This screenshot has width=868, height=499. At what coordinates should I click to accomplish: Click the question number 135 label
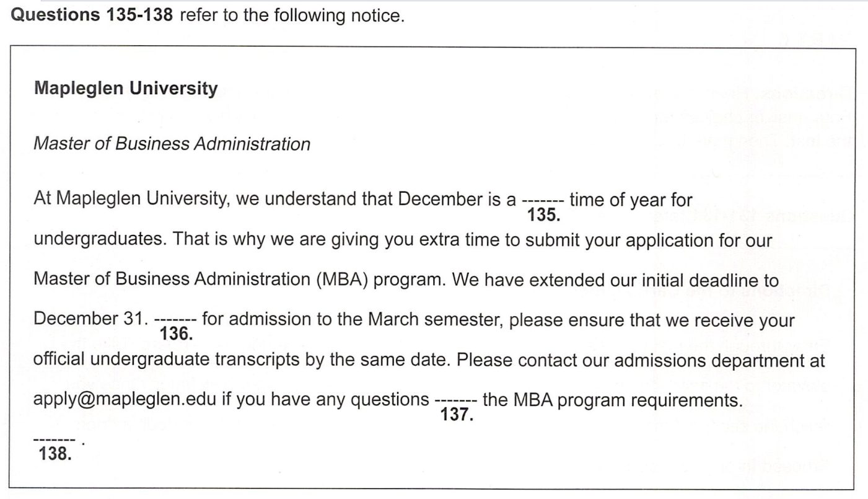tap(543, 215)
